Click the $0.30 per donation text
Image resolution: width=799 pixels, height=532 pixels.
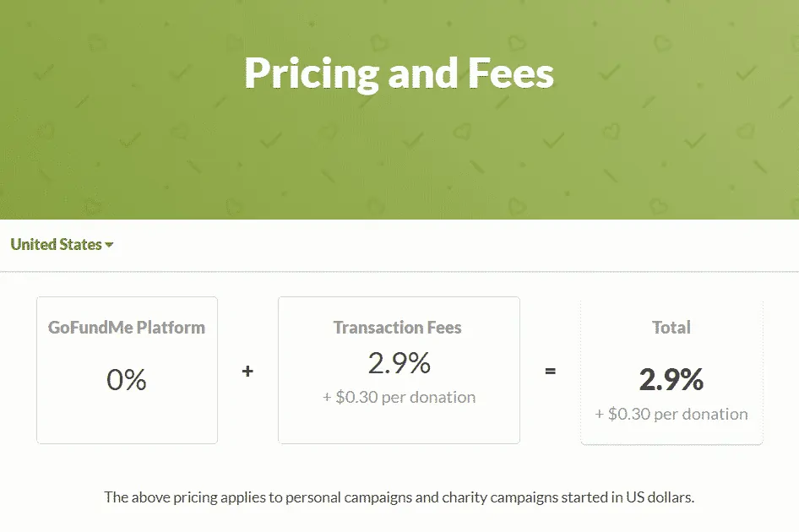pyautogui.click(x=398, y=397)
